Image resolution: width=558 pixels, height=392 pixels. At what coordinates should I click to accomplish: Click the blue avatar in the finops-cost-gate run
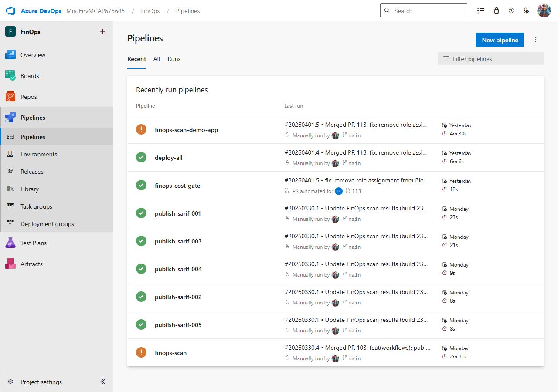[339, 191]
